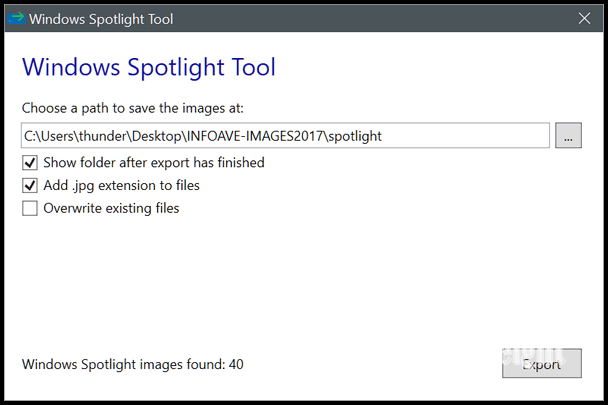Click the save path input field
This screenshot has width=608, height=405.
pos(285,135)
